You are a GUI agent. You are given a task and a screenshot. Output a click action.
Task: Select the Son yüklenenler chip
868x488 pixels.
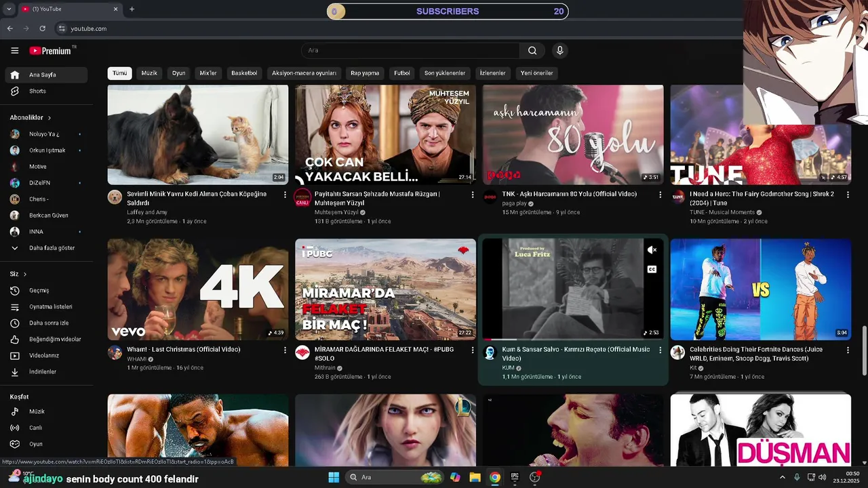tap(445, 73)
